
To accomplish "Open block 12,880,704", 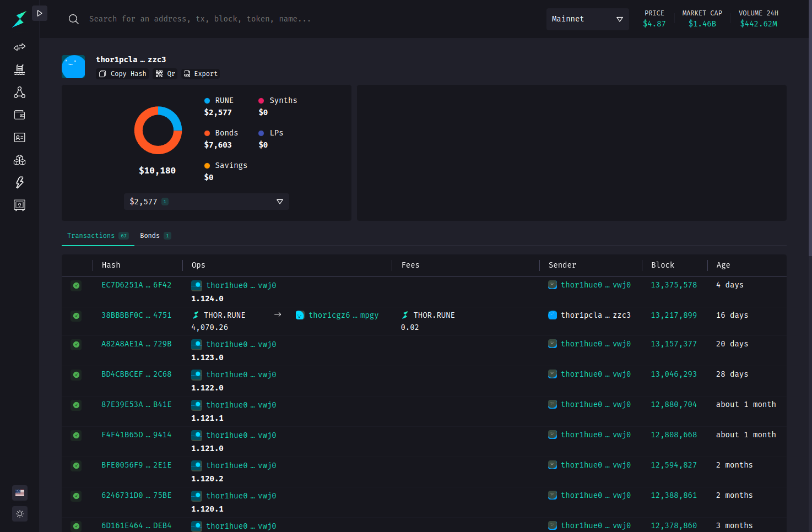I will [x=674, y=404].
